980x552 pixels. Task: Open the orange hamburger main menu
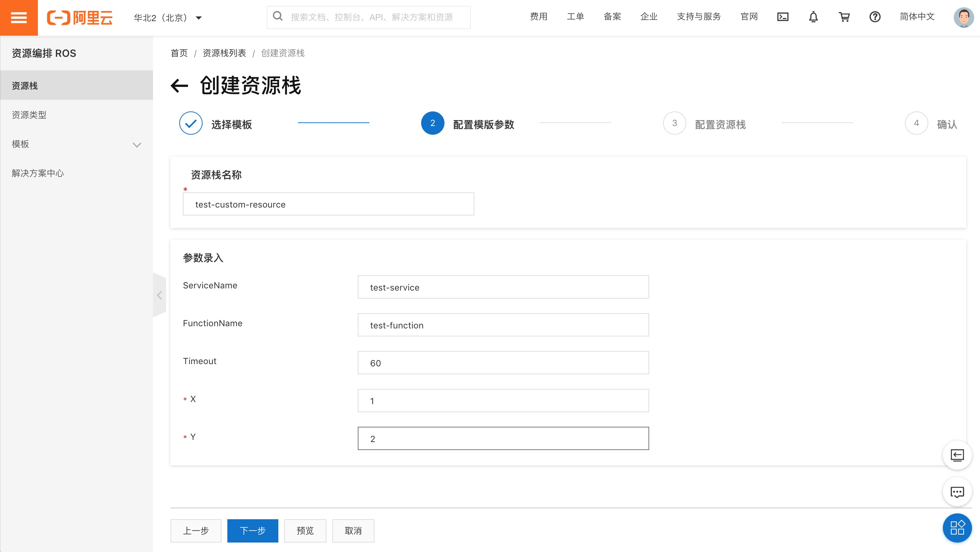click(19, 17)
